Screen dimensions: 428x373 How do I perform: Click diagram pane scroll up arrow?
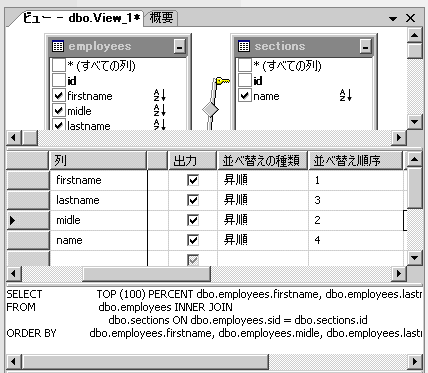(x=415, y=35)
